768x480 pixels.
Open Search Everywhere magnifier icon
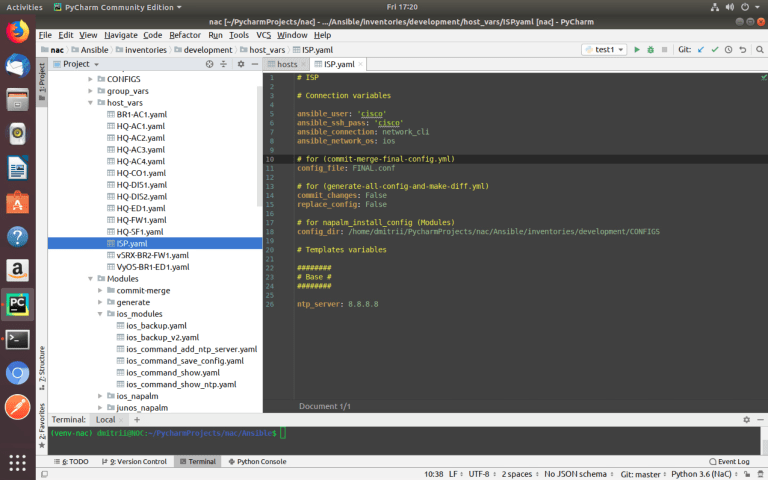point(760,49)
